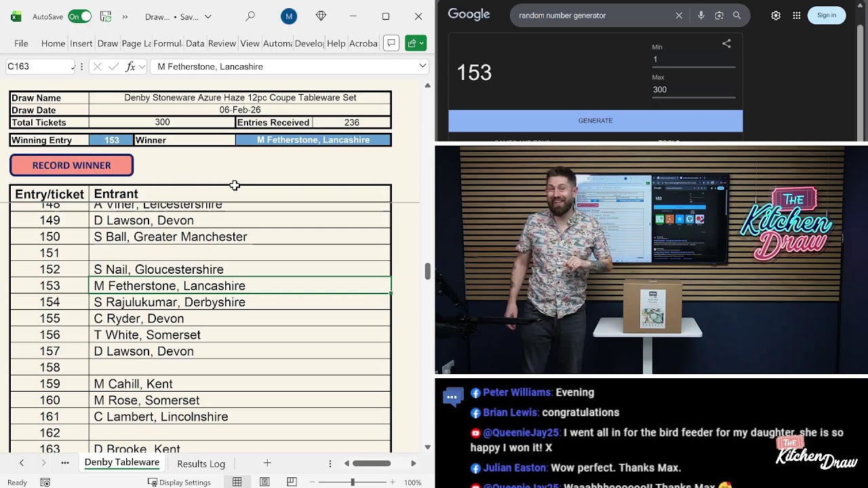Click the 100% zoom level
The width and height of the screenshot is (868, 488).
412,483
